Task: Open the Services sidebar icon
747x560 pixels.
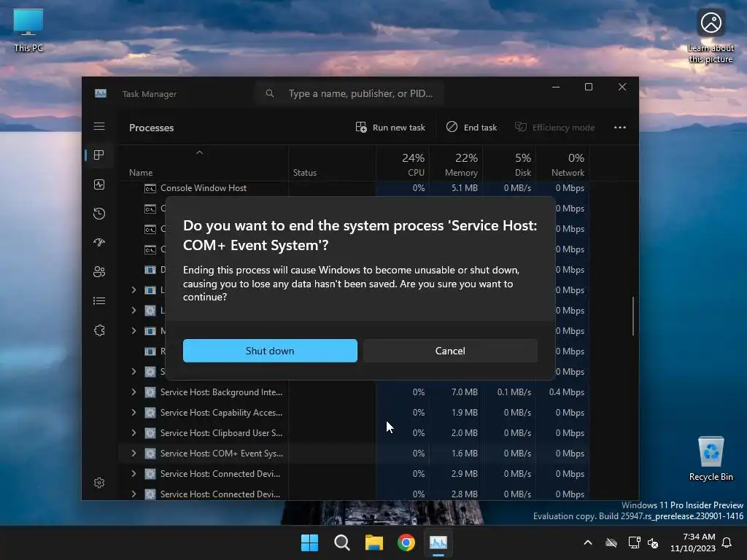Action: click(99, 330)
